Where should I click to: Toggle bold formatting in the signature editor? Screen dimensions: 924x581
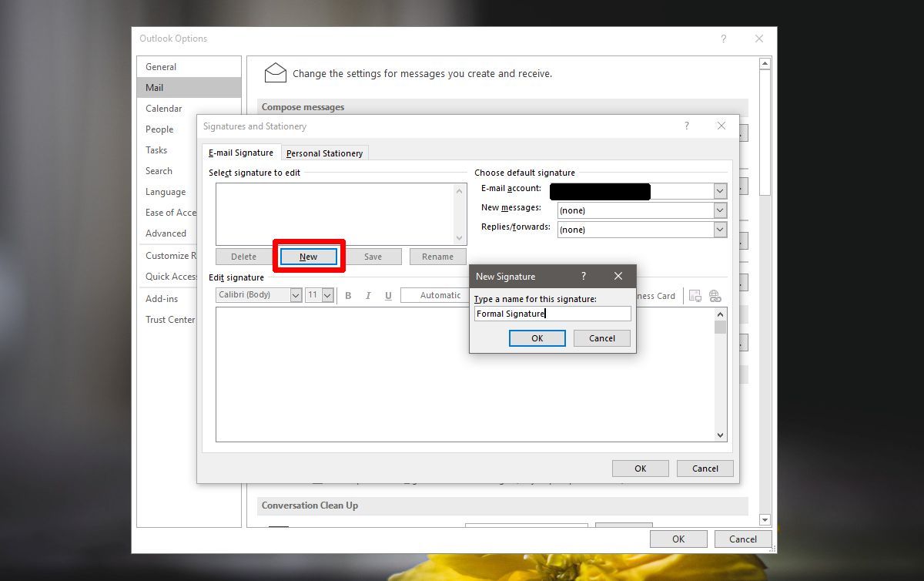coord(348,295)
